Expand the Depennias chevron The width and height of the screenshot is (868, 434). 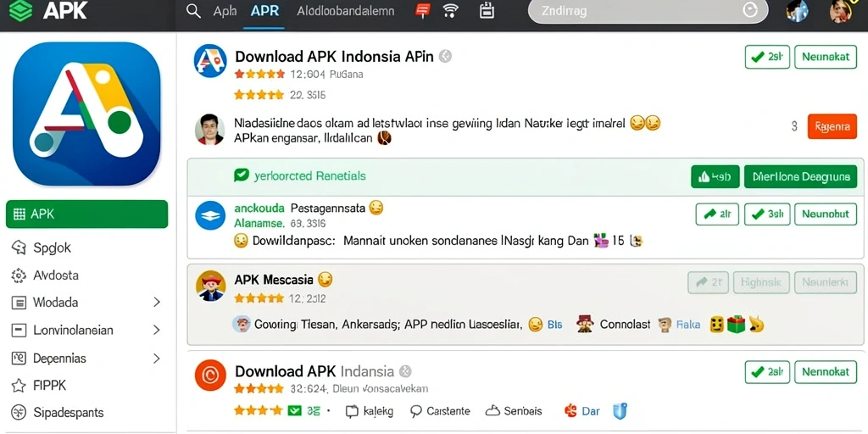point(157,359)
